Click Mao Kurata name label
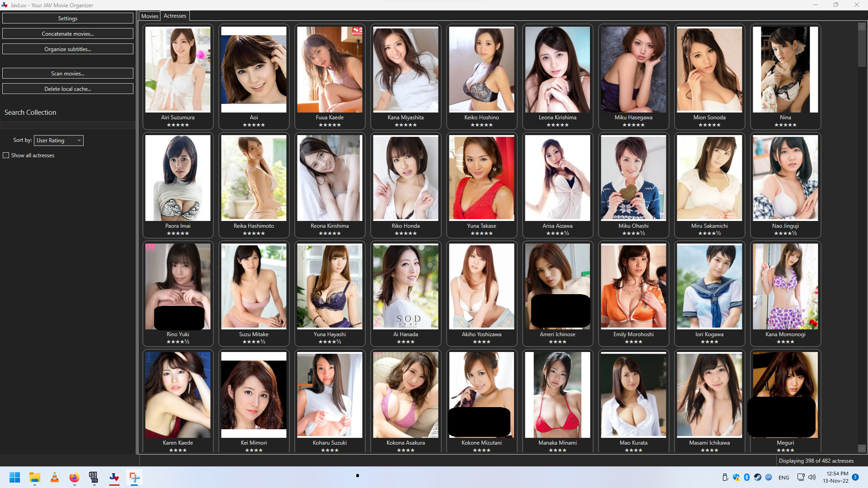868x488 pixels. (633, 443)
